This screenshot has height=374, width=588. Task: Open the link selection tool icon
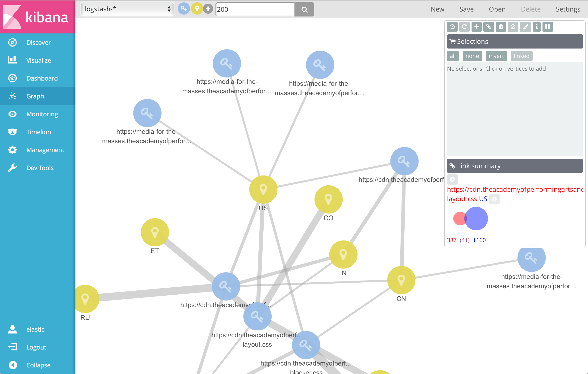tap(489, 27)
